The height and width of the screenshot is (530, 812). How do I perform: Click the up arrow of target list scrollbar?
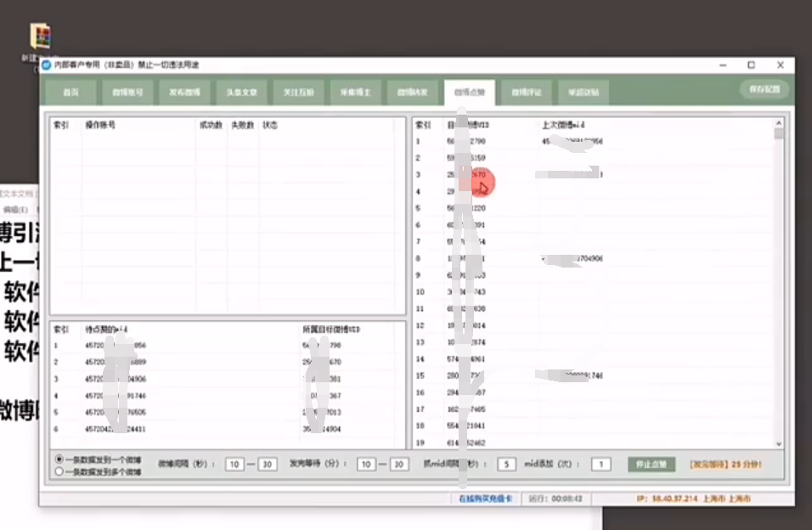[778, 123]
